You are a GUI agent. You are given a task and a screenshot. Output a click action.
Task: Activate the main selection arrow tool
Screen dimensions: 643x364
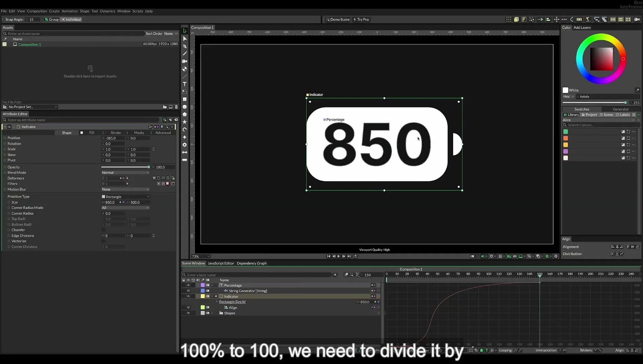[185, 31]
